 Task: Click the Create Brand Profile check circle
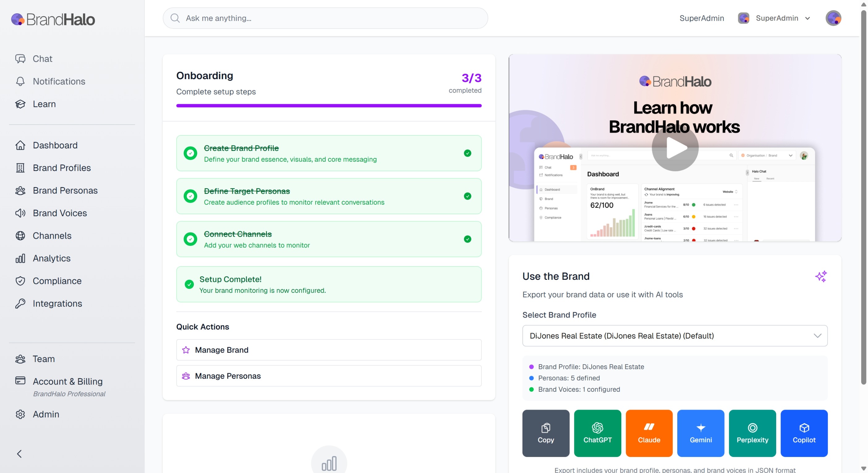pyautogui.click(x=190, y=153)
